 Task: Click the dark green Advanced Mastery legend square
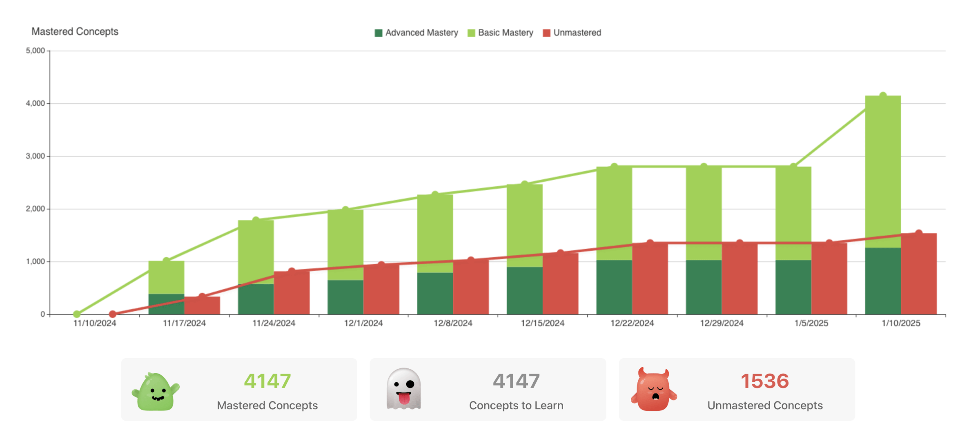378,32
